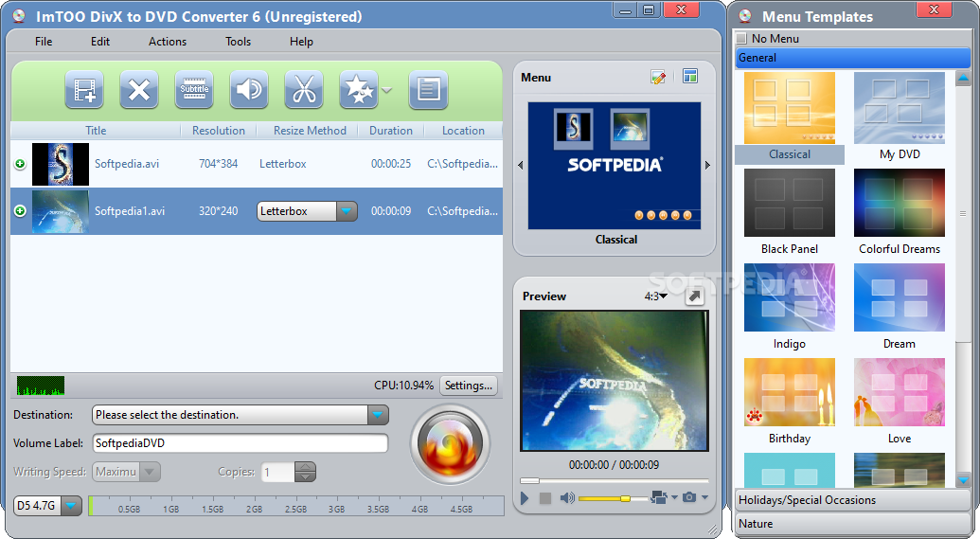Open the D5 4.7G disc size dropdown
The height and width of the screenshot is (539, 980).
[x=71, y=505]
